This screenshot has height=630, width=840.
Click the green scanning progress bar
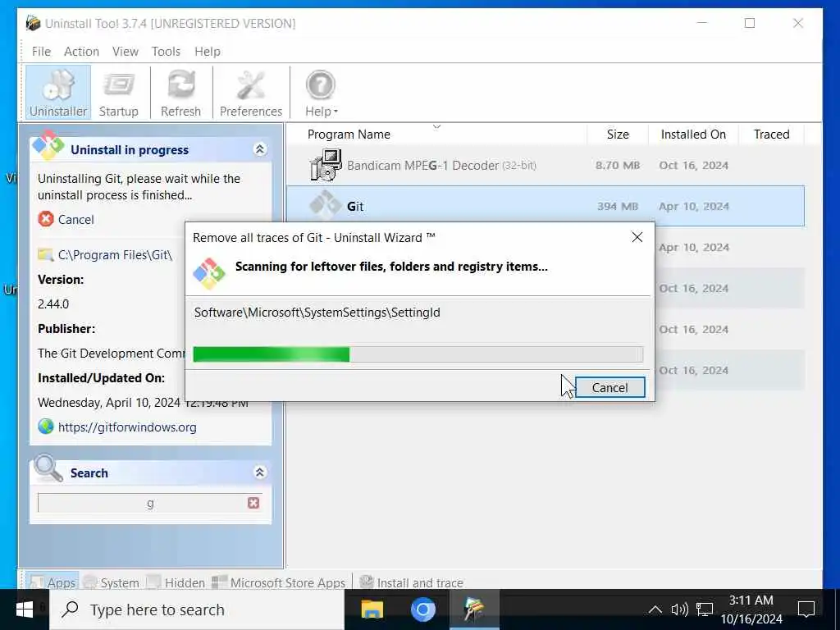418,354
